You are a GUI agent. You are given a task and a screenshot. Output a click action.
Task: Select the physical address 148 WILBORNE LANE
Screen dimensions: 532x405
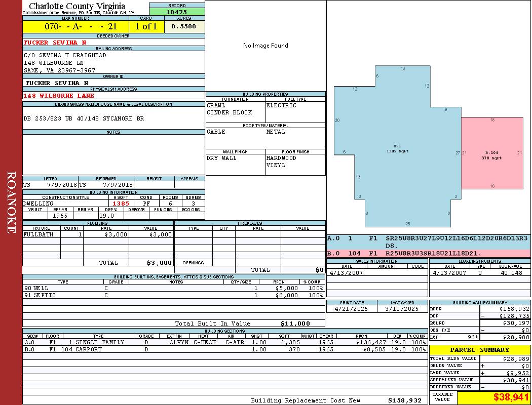click(59, 96)
